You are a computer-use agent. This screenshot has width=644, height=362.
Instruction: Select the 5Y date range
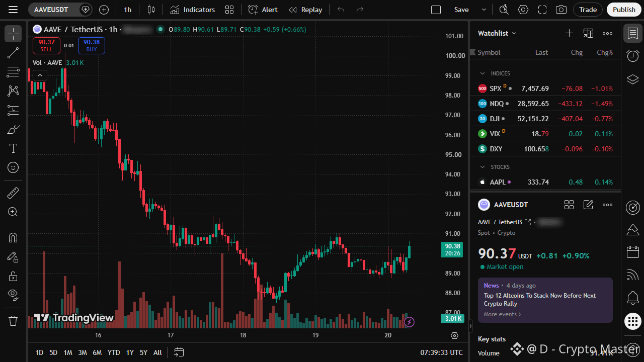tap(143, 352)
